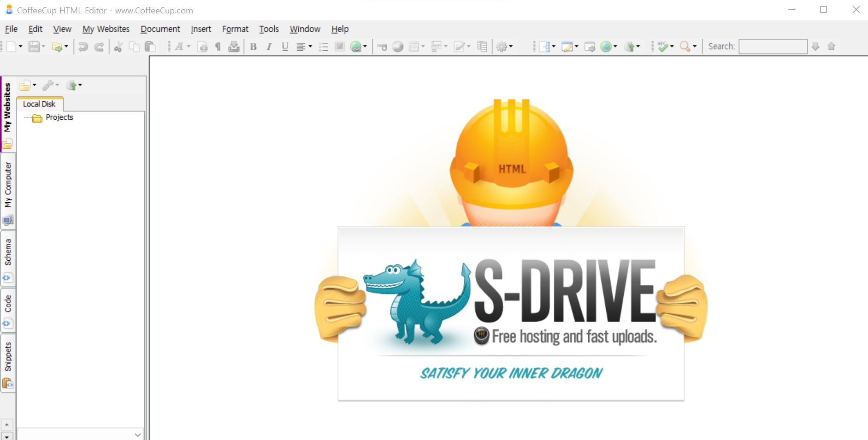
Task: Open the Settings gear icon
Action: (x=502, y=47)
